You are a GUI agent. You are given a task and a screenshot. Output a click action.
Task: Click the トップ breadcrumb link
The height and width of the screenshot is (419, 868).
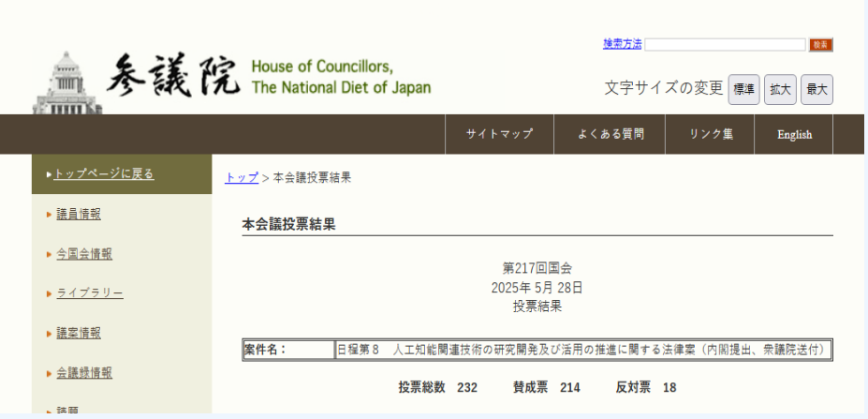[x=242, y=178]
